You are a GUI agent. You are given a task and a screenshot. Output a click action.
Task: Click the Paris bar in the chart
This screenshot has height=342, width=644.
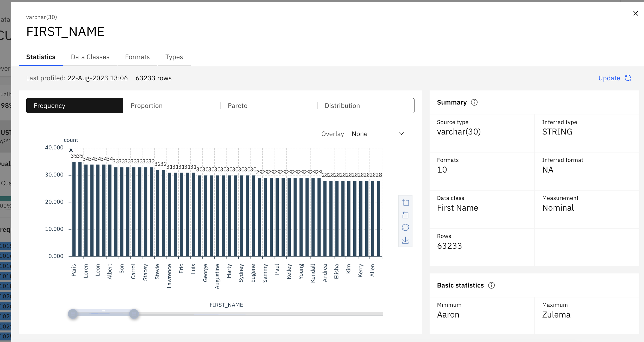(x=74, y=209)
